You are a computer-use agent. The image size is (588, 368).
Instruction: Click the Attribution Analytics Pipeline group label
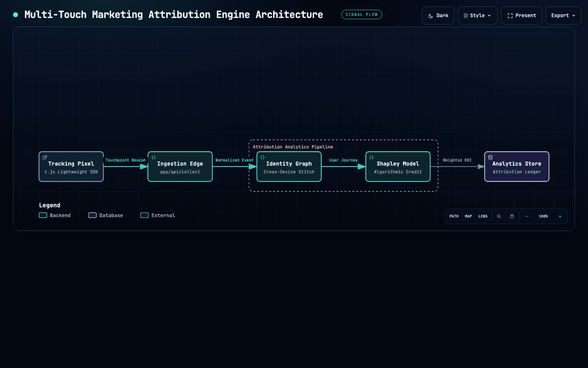click(x=293, y=147)
